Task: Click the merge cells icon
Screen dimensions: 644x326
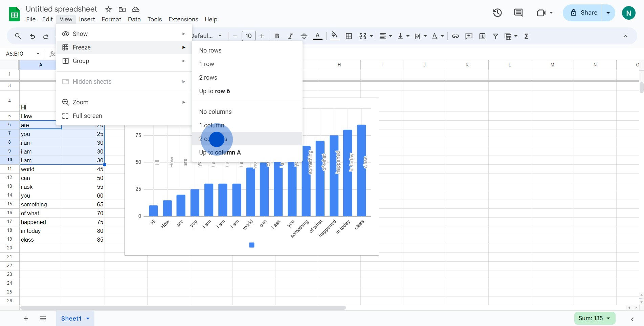Action: click(x=363, y=36)
